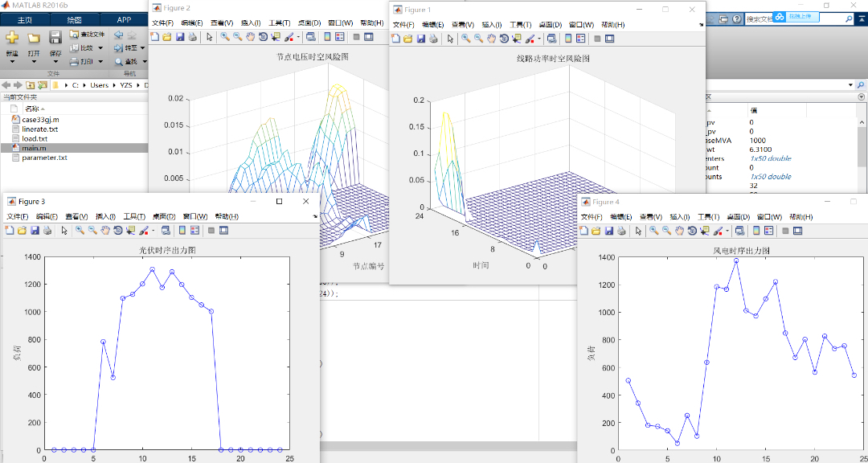This screenshot has height=463, width=868.
Task: Toggle insert legend in Figure 3
Action: coord(194,231)
